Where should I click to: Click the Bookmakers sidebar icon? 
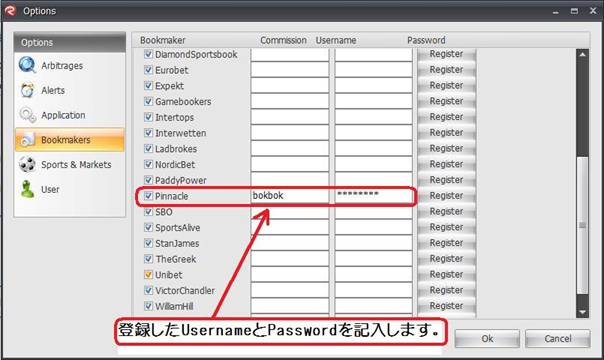(x=27, y=140)
